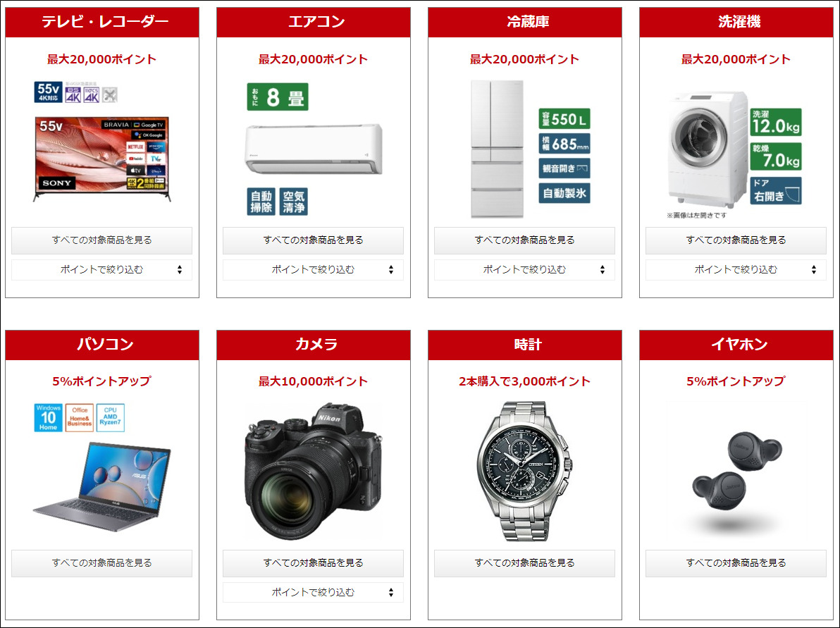Click すべての対象商品を見る under 時計
840x628 pixels.
[524, 563]
